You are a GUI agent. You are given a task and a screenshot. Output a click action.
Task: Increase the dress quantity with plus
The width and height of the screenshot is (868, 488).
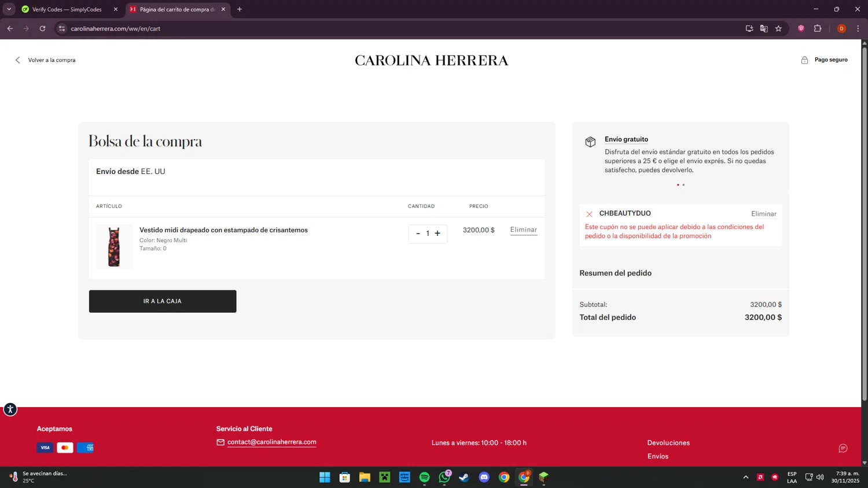point(437,234)
